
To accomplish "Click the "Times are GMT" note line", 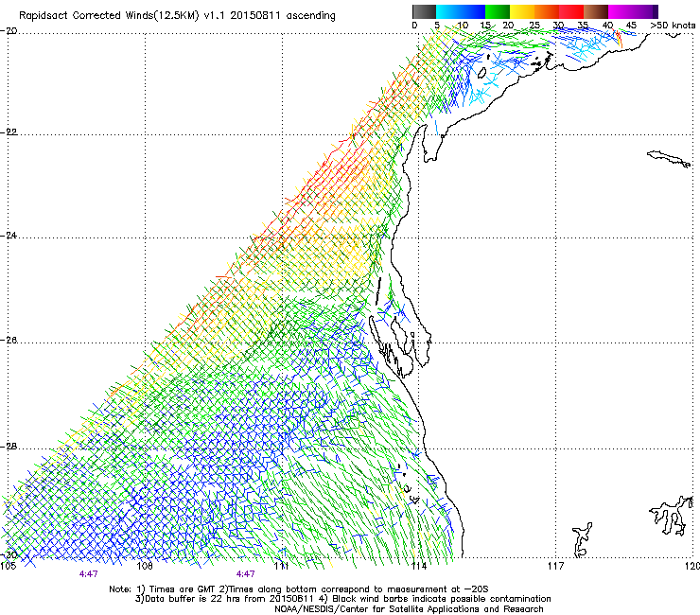I will click(299, 589).
